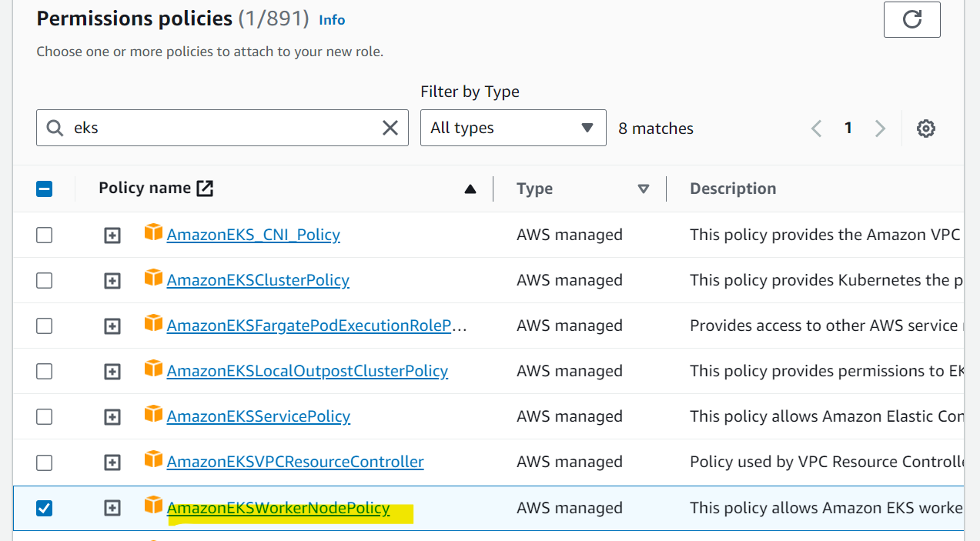980x541 pixels.
Task: Check the AmazonEKSVPCResourceController checkbox
Action: [45, 462]
